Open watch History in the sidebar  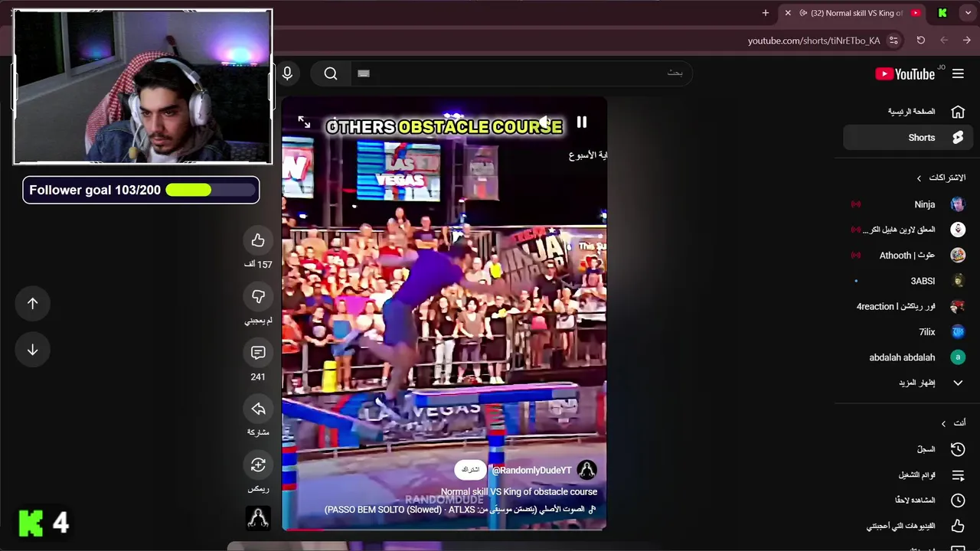[907, 449]
